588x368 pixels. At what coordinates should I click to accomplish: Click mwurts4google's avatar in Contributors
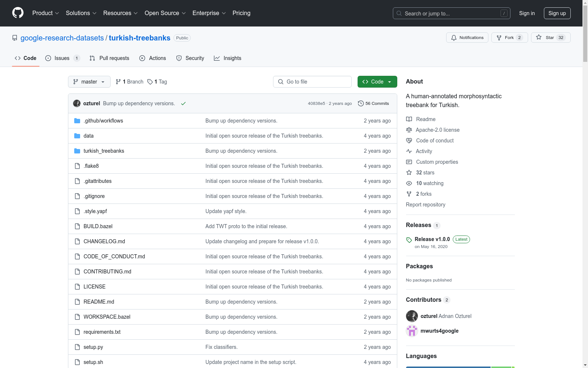pos(412,331)
